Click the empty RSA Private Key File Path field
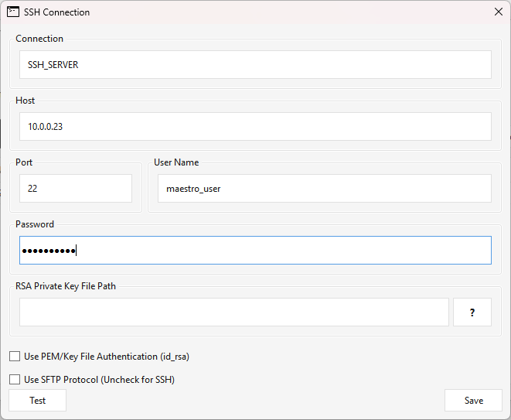511x420 pixels. tap(234, 312)
